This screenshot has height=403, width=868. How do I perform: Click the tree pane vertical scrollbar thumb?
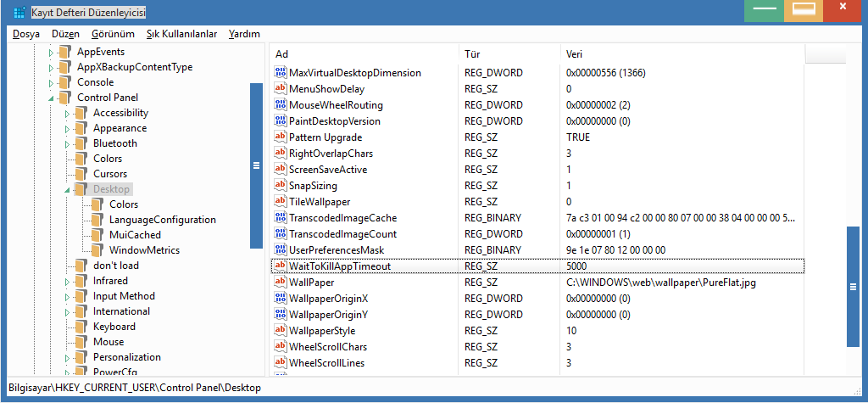pyautogui.click(x=256, y=165)
